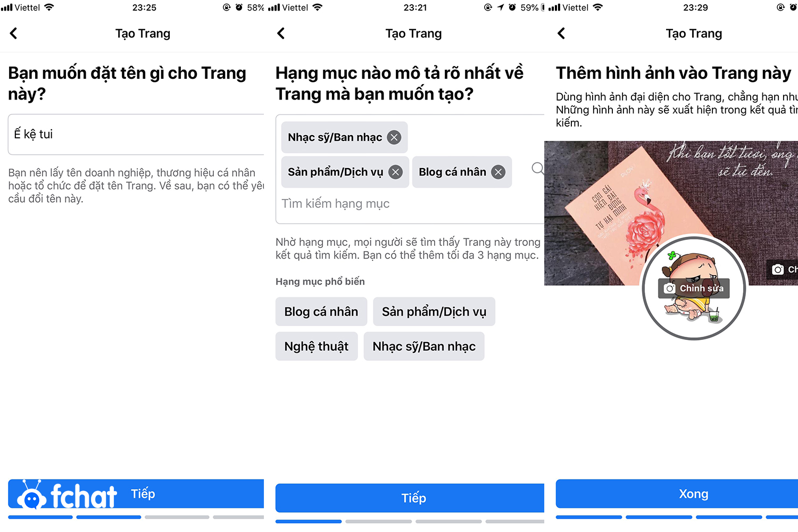
Task: Go back from the page name screen
Action: tap(14, 34)
